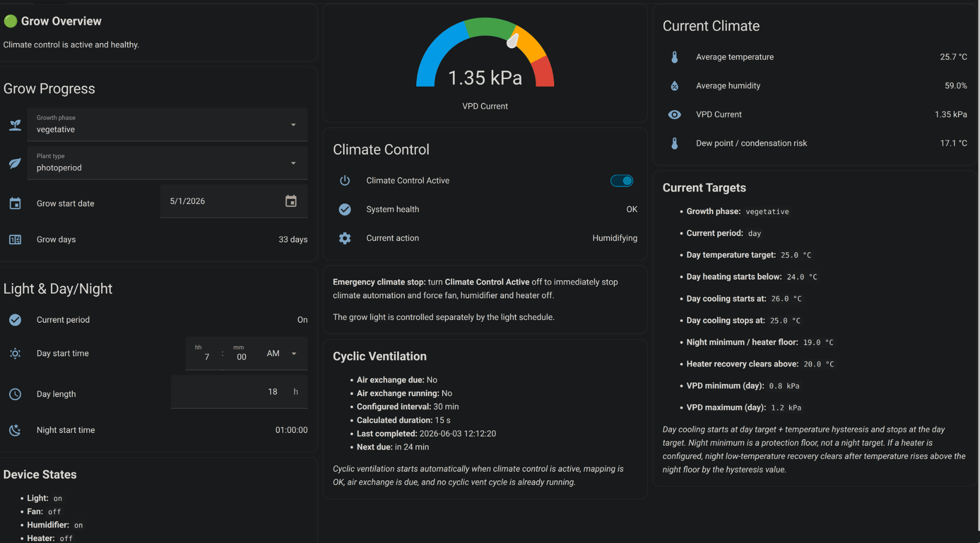Screen dimensions: 980x543
Task: Click the water percent icon beside Average humidity
Action: tap(675, 86)
